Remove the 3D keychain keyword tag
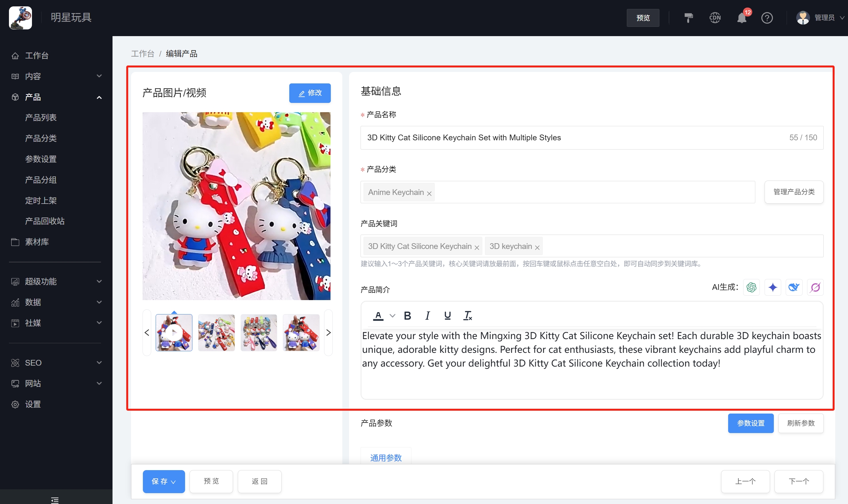Viewport: 848px width, 504px height. pos(537,248)
